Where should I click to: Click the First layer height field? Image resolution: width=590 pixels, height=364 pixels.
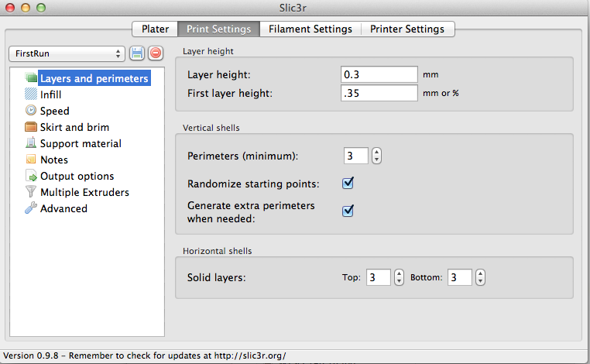point(379,93)
